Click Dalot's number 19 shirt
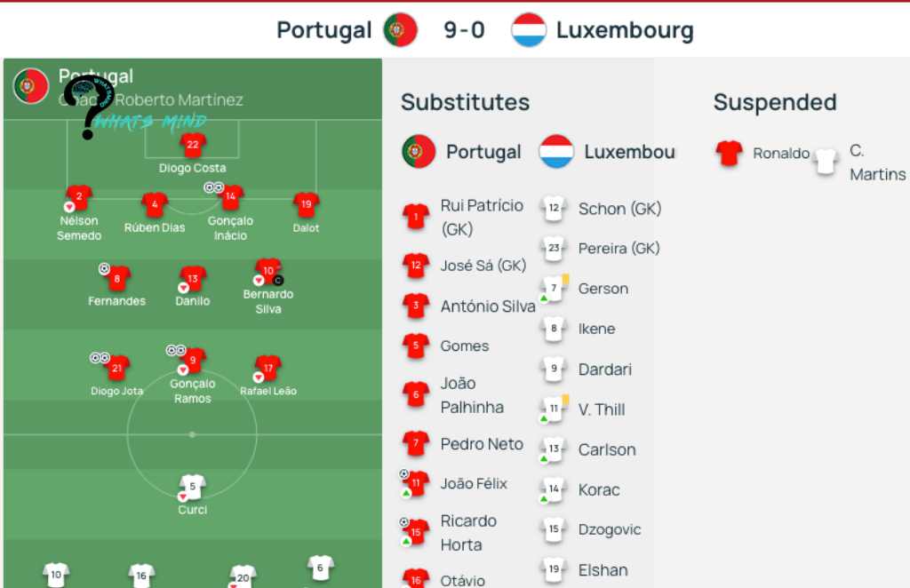 click(306, 205)
